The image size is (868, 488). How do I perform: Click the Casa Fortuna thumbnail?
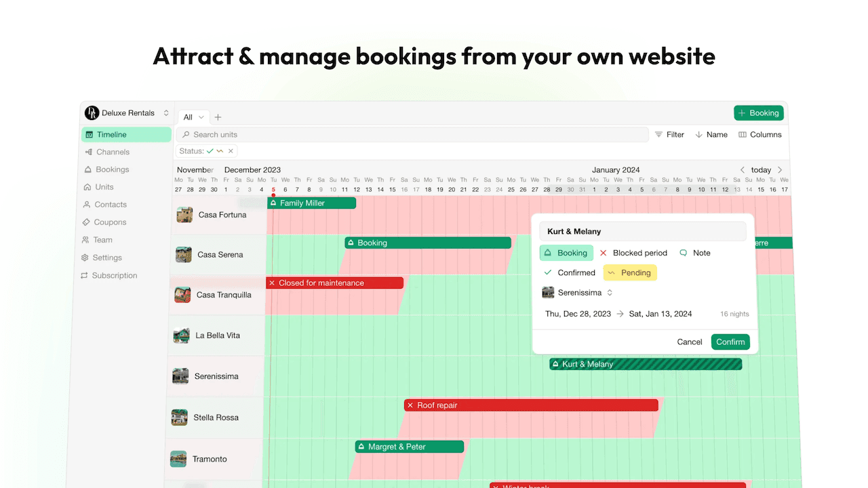point(184,215)
